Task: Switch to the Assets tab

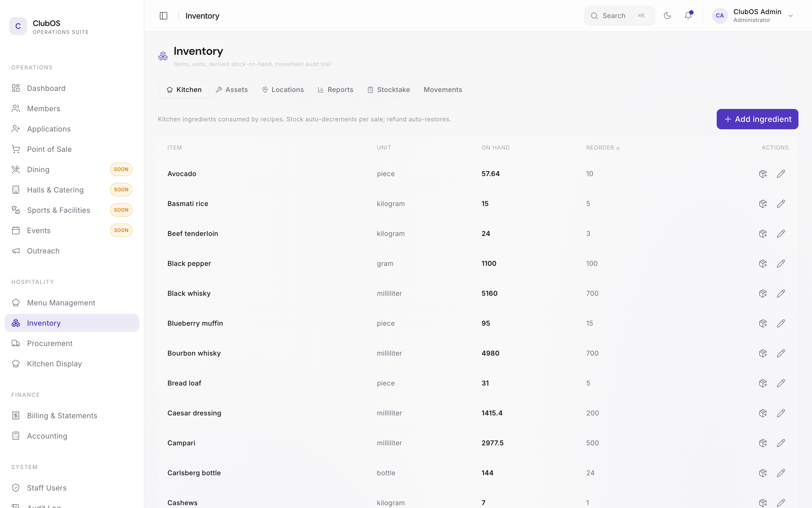Action: (232, 90)
